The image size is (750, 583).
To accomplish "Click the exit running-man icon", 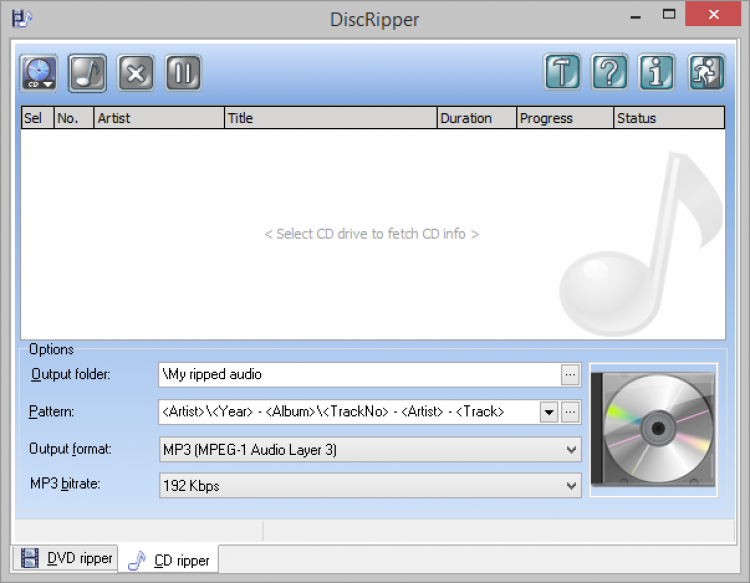I will point(706,72).
